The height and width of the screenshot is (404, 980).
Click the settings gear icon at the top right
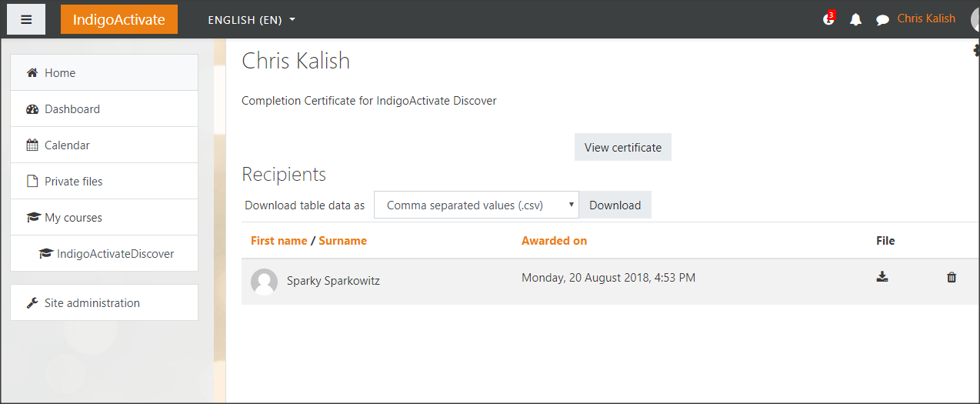click(x=975, y=51)
